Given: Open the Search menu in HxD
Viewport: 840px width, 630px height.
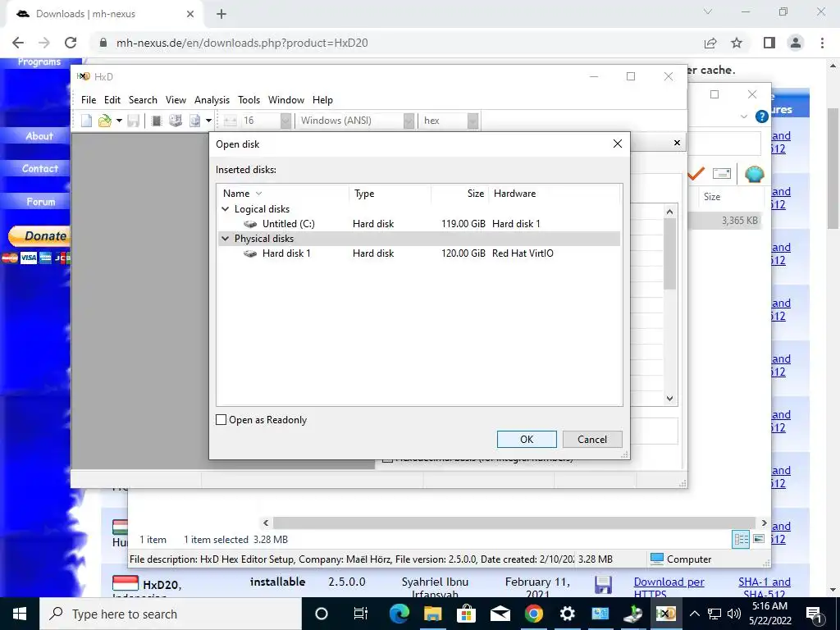Looking at the screenshot, I should (143, 99).
